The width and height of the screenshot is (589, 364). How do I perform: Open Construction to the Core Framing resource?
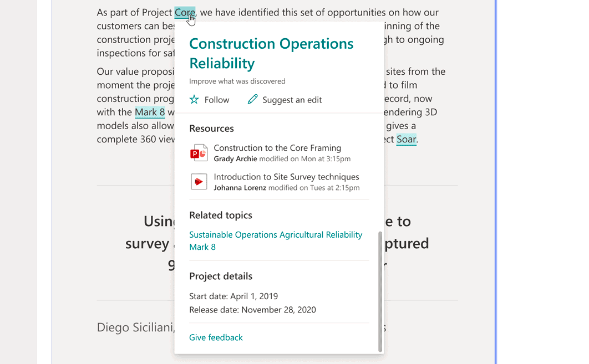click(x=277, y=148)
